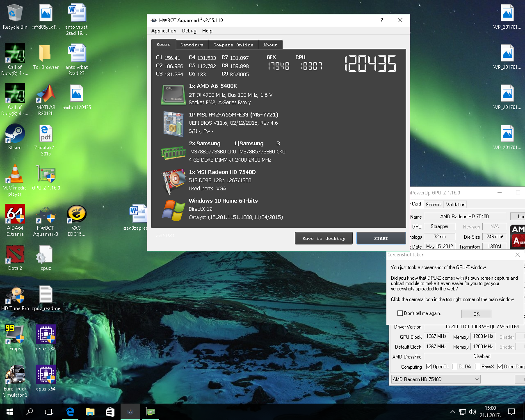The width and height of the screenshot is (525, 420).
Task: Open hwbot120435 image file
Action: 76,97
